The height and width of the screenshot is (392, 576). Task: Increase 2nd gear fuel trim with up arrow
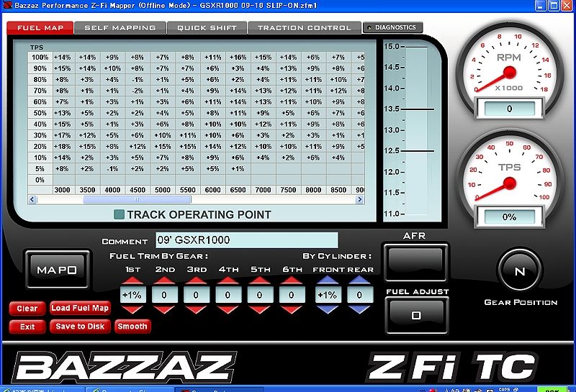(x=164, y=281)
